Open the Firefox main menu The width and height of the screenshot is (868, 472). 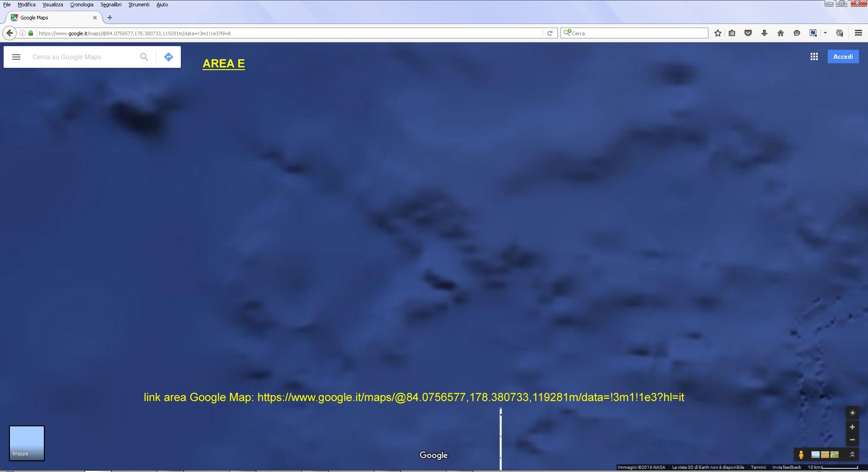point(858,33)
